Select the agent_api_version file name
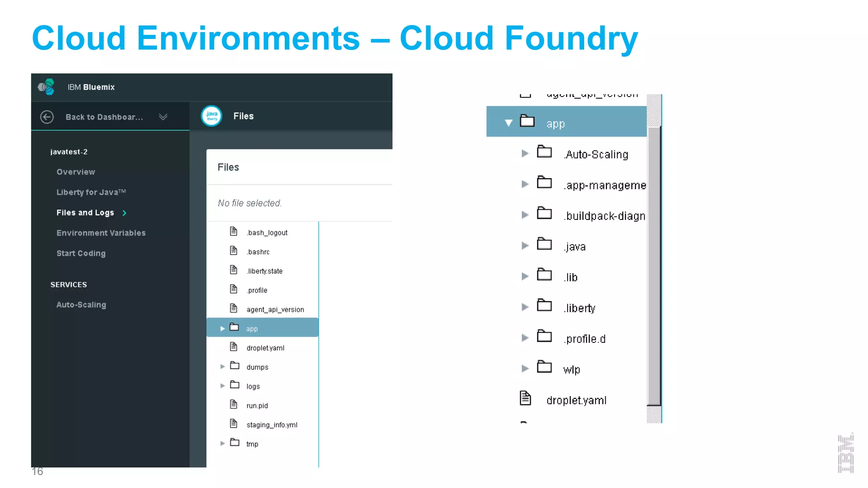Viewport: 868px width, 488px height. point(275,310)
